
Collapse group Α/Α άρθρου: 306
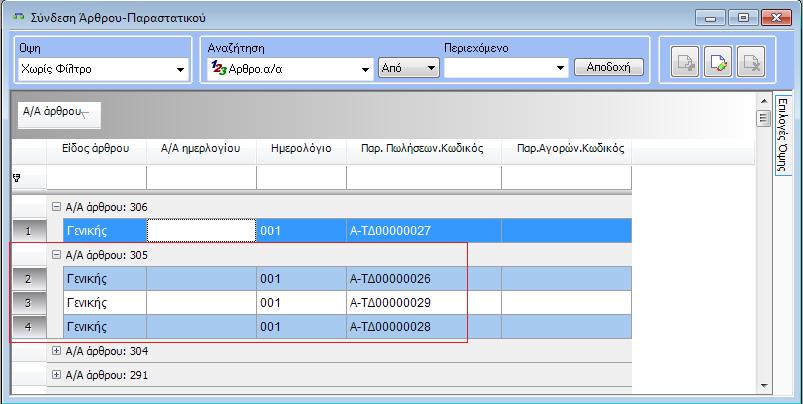[x=56, y=207]
